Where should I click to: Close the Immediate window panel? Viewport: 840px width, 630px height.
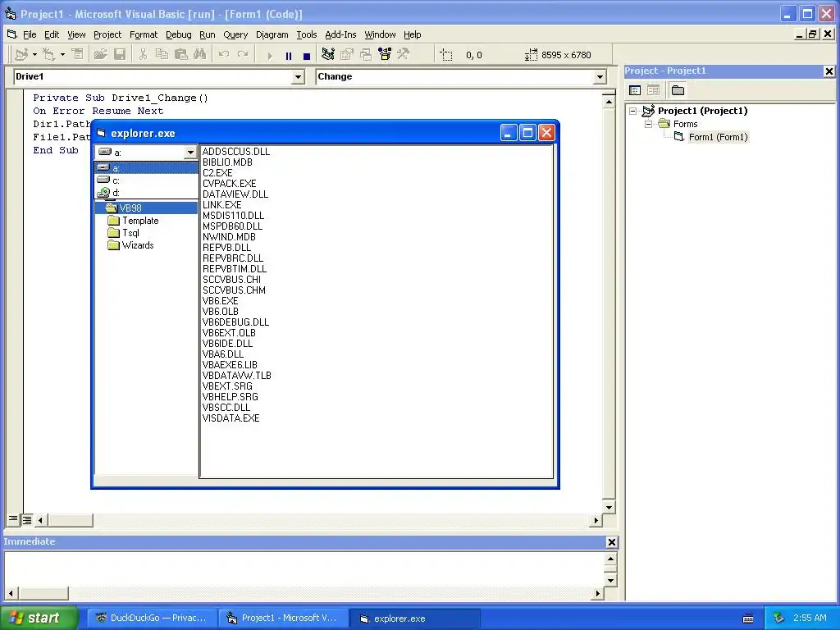[612, 542]
